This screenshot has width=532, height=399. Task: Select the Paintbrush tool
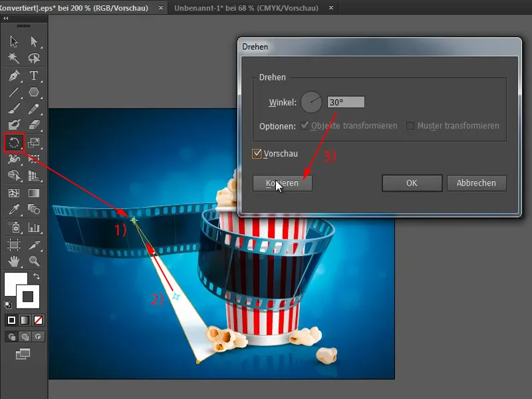(14, 109)
